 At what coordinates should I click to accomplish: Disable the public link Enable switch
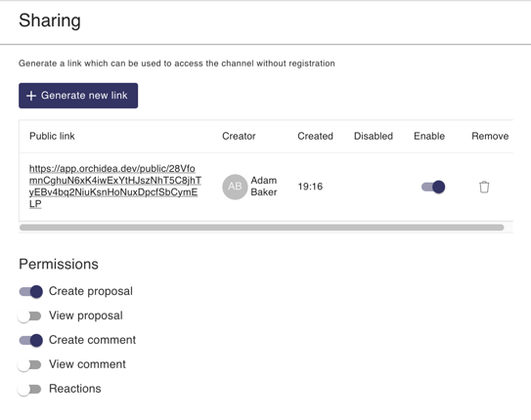pos(433,187)
